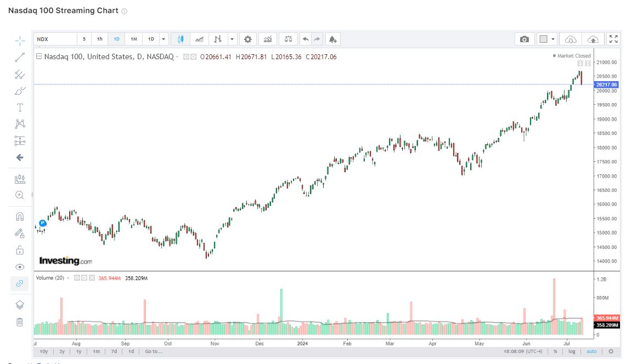Click the 3y date range button
Image resolution: width=626 pixels, height=364 pixels.
[62, 351]
